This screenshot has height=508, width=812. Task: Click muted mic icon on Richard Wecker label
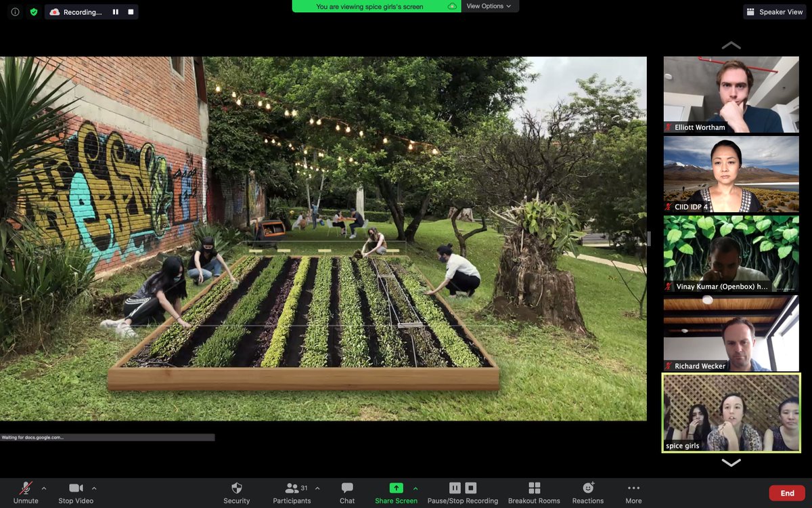click(x=669, y=366)
